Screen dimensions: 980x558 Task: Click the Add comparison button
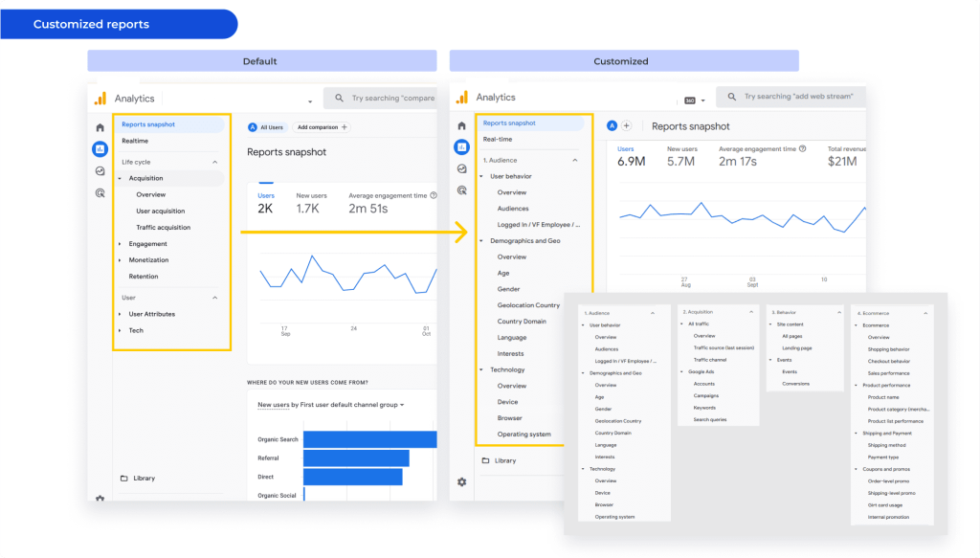coord(321,127)
